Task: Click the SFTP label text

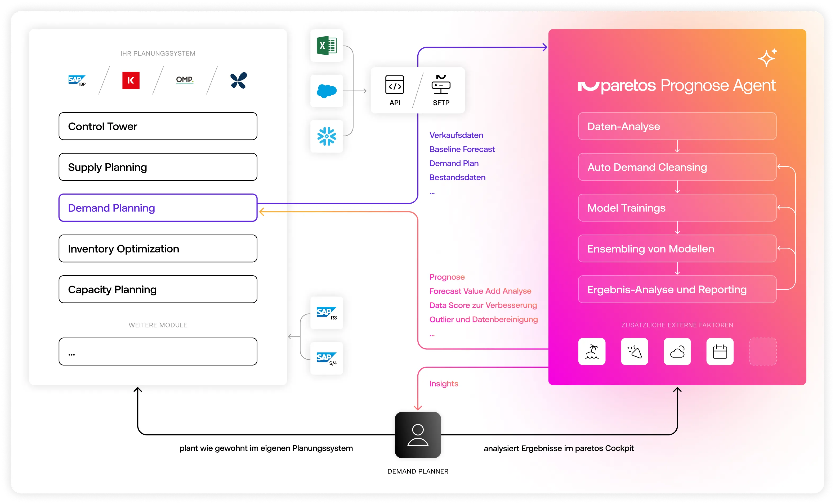Action: pos(441,103)
